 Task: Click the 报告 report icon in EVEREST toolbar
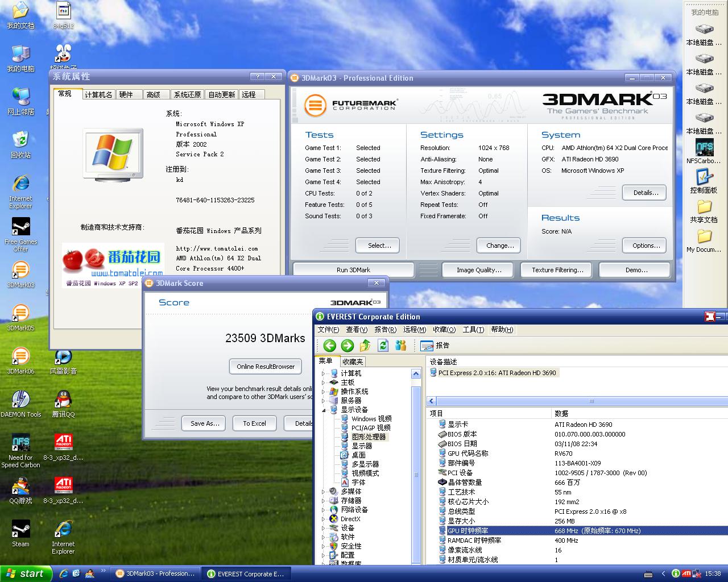coord(427,346)
